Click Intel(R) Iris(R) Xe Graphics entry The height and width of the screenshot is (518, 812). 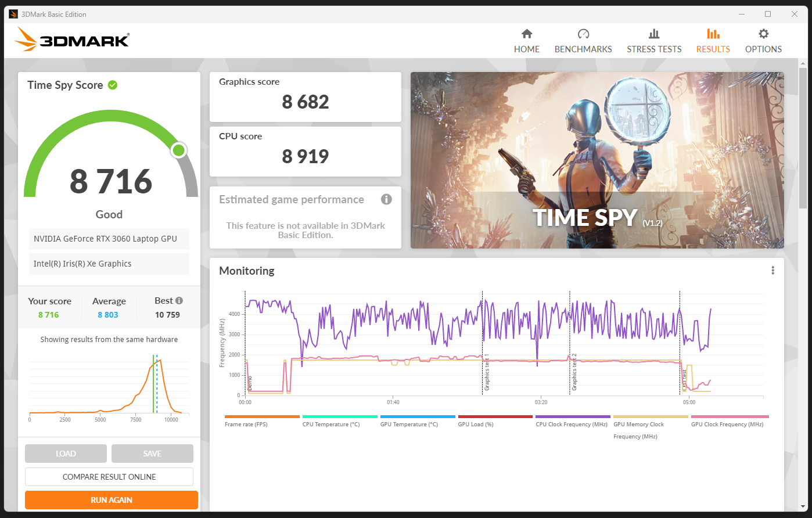pos(109,264)
